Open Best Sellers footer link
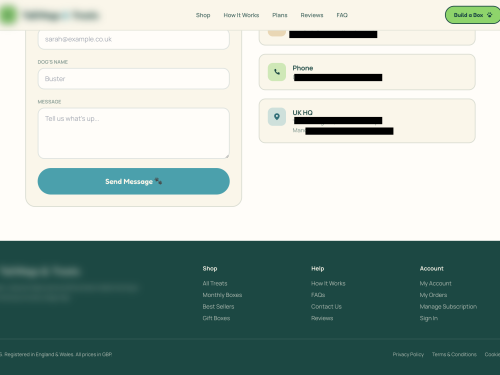The image size is (500, 375). [218, 307]
